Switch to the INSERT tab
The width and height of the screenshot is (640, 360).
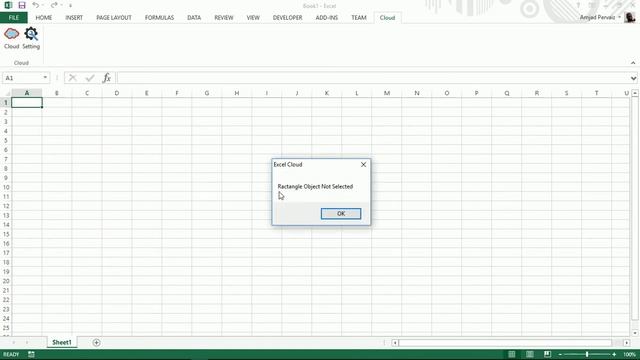coord(74,18)
